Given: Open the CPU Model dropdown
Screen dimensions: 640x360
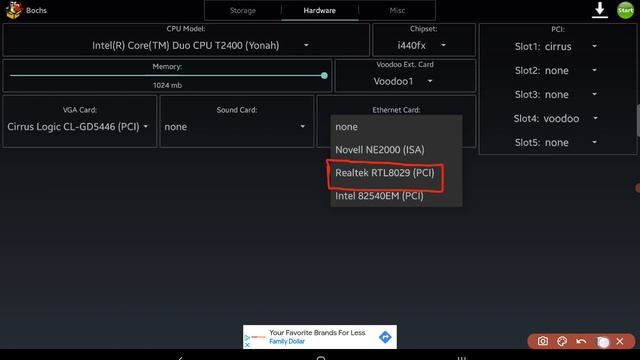Looking at the screenshot, I should 200,45.
